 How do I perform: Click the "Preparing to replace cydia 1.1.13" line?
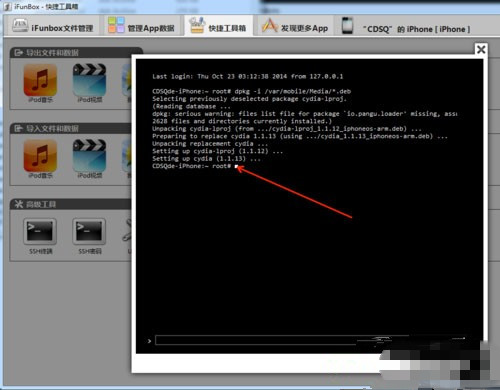300,136
